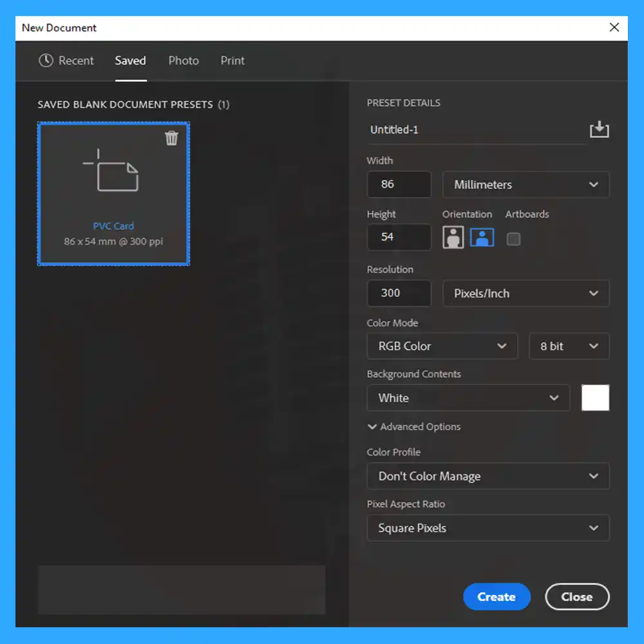
Task: Open the Pixels/Inch resolution units dropdown
Action: [x=526, y=293]
